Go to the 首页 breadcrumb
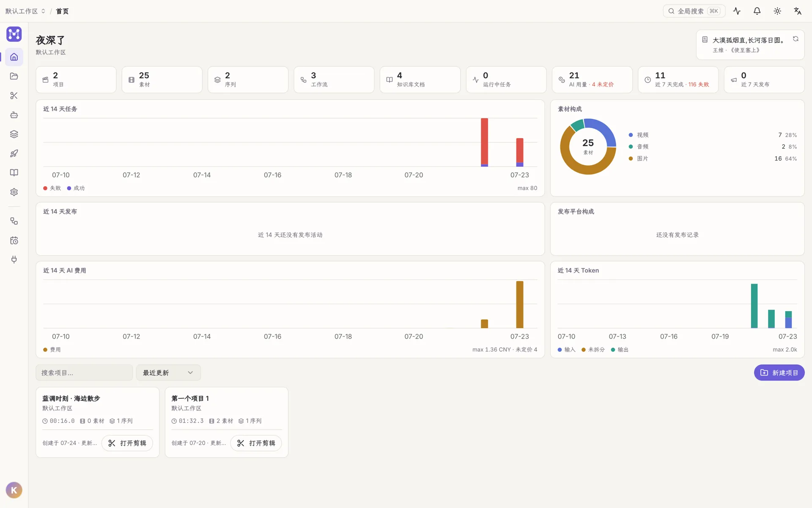This screenshot has height=508, width=812. [x=62, y=11]
